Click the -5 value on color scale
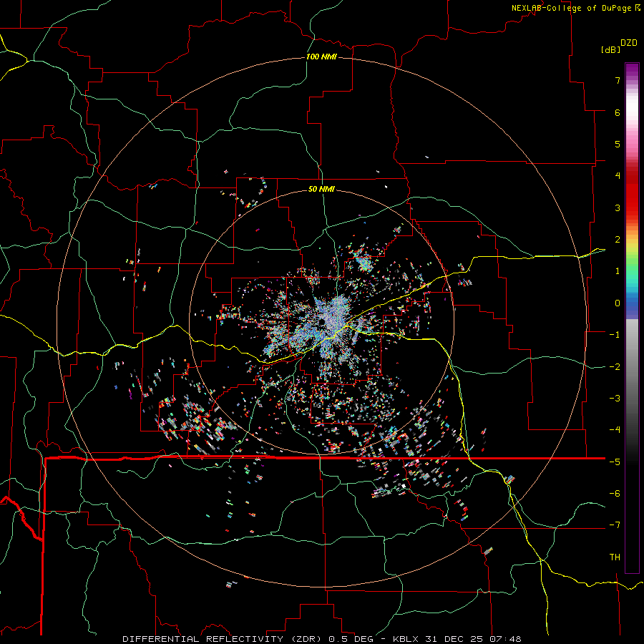Viewport: 644px width, 644px height. pos(615,462)
